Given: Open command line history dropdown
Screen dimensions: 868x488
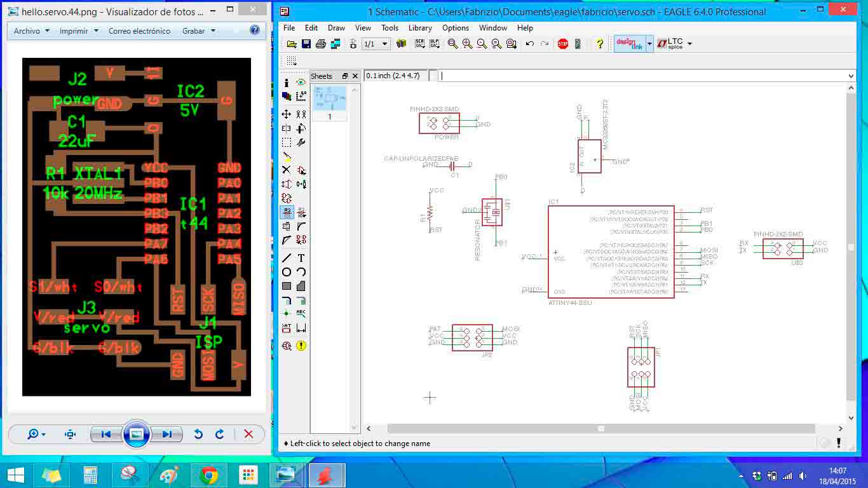Looking at the screenshot, I should [x=851, y=76].
